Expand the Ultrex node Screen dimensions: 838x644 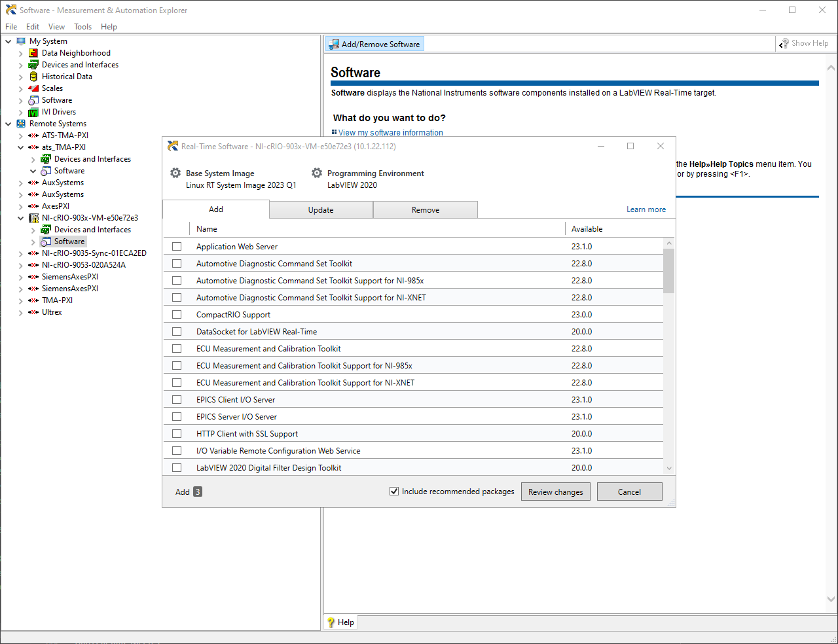[21, 312]
